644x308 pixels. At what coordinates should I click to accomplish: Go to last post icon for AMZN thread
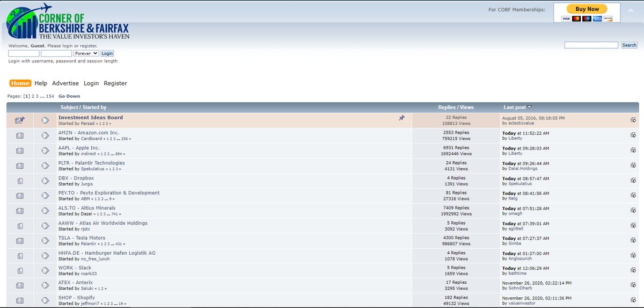[633, 135]
